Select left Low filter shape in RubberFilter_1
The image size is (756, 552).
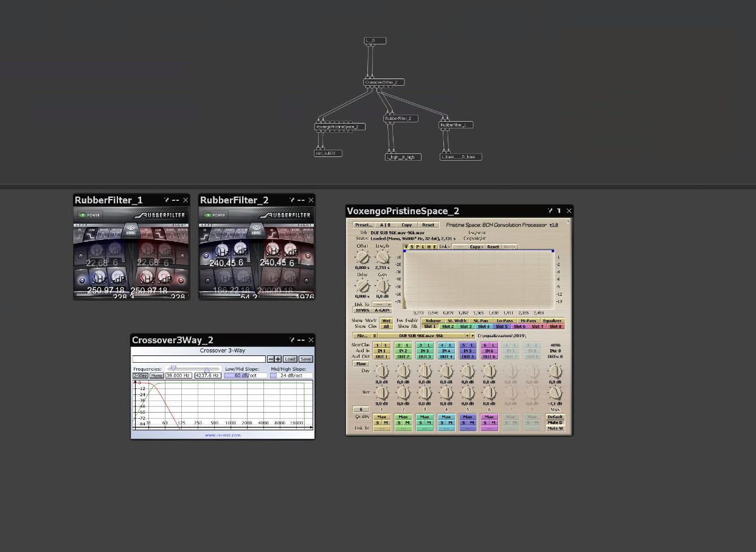(92, 234)
